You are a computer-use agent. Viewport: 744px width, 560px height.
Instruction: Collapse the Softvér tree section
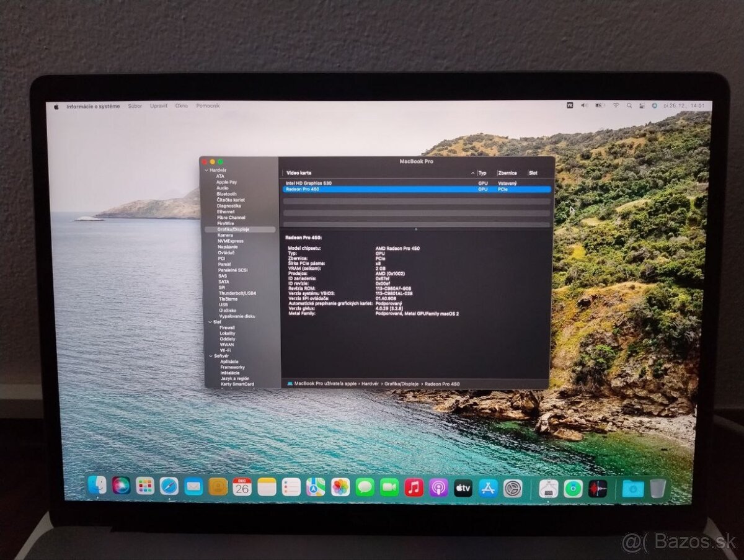[x=210, y=355]
